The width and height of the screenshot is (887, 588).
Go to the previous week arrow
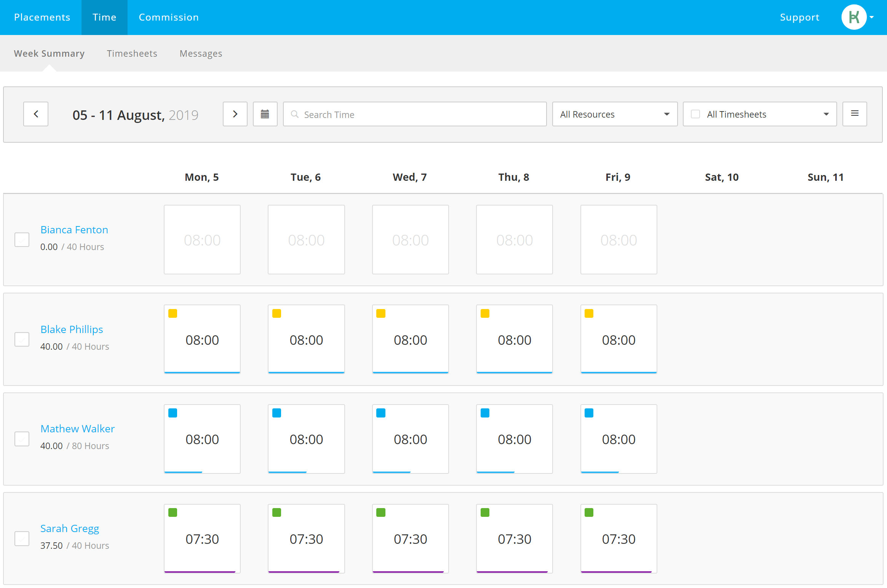click(36, 114)
